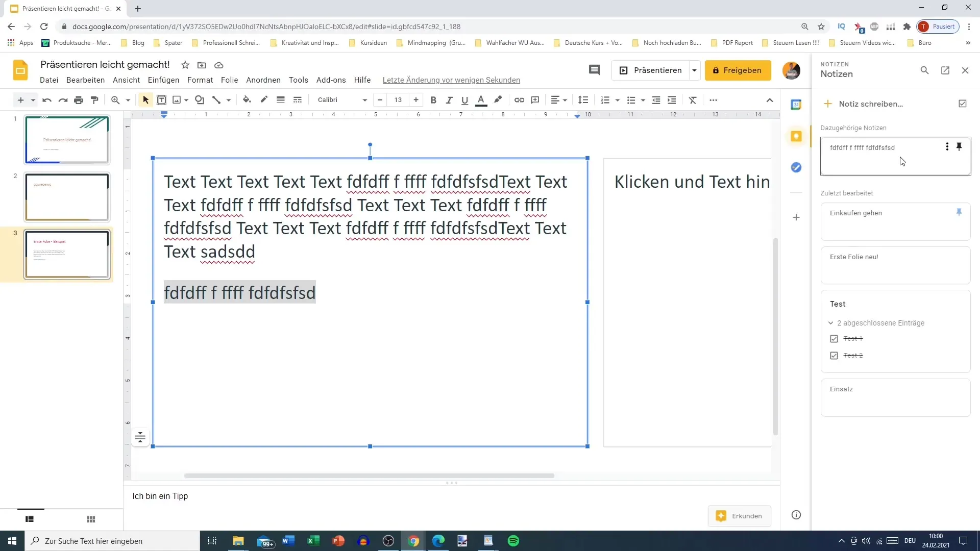This screenshot has width=980, height=551.
Task: Select slide 2 thumbnail
Action: coord(67,197)
